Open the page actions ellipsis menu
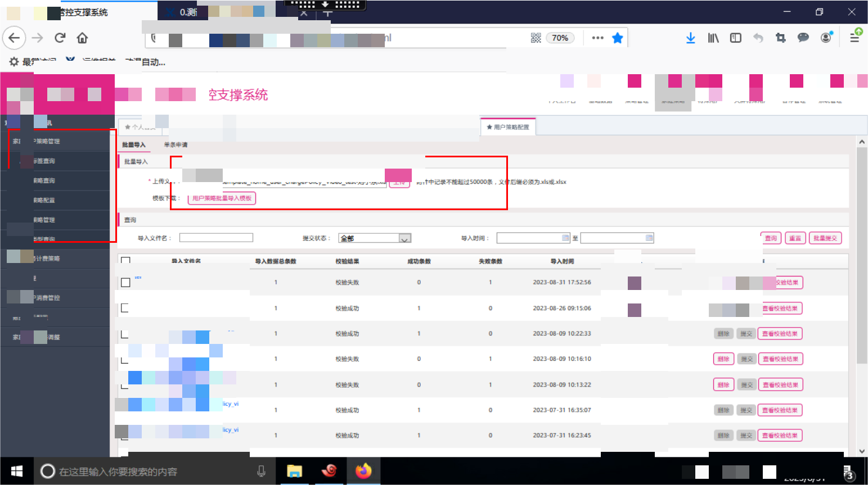Viewport: 868px width, 485px height. pyautogui.click(x=597, y=38)
